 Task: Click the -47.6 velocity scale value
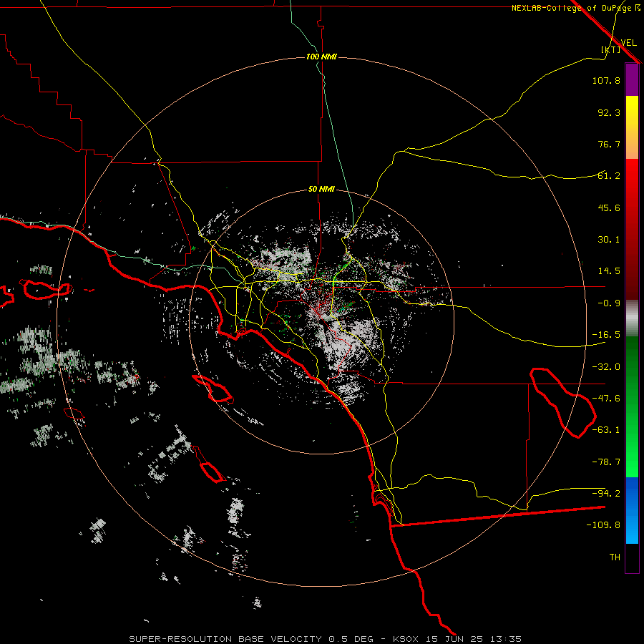pos(606,399)
